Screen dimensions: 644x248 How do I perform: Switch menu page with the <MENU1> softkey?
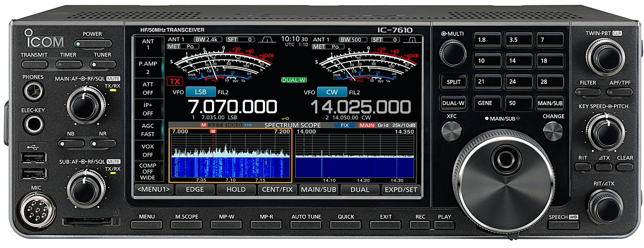coord(153,189)
